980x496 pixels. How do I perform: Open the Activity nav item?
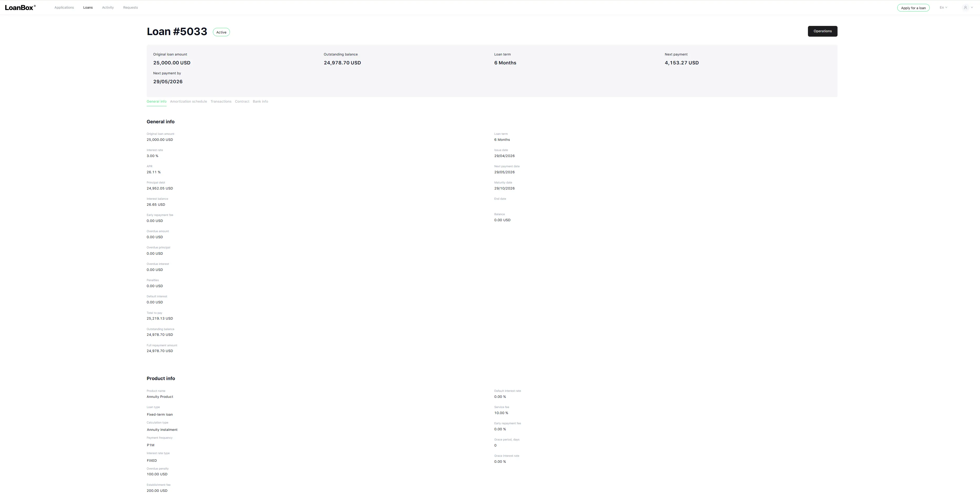tap(108, 8)
